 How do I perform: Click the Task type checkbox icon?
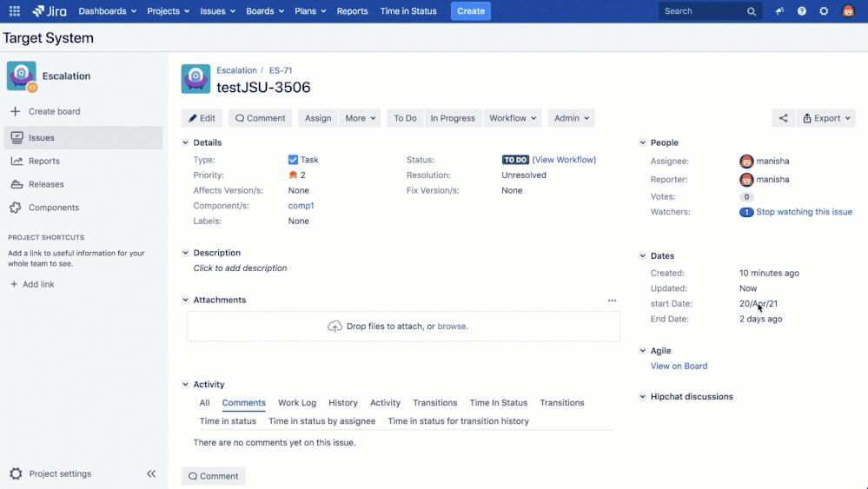click(293, 160)
